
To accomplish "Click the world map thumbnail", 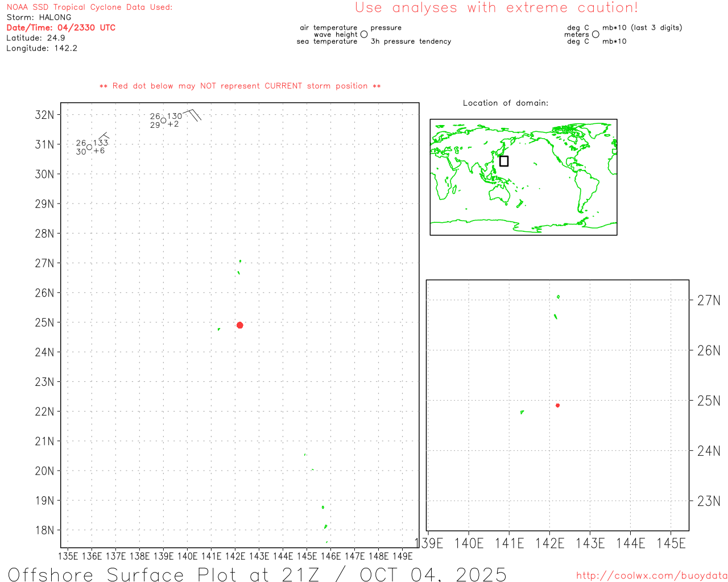I will pos(523,177).
